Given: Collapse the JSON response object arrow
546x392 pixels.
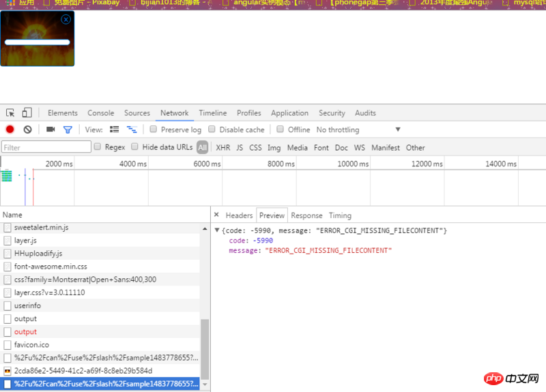Looking at the screenshot, I should pyautogui.click(x=217, y=231).
